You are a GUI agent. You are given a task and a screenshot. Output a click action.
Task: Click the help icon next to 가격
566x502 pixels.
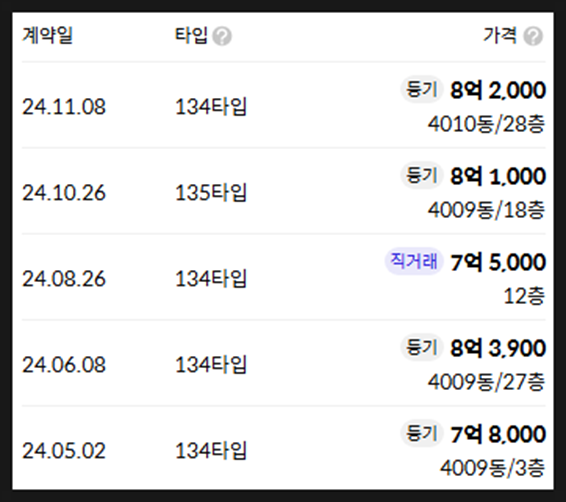pos(533,36)
